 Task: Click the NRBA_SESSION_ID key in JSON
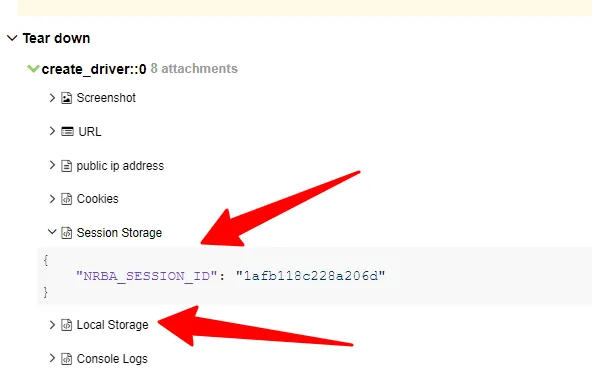pos(147,276)
